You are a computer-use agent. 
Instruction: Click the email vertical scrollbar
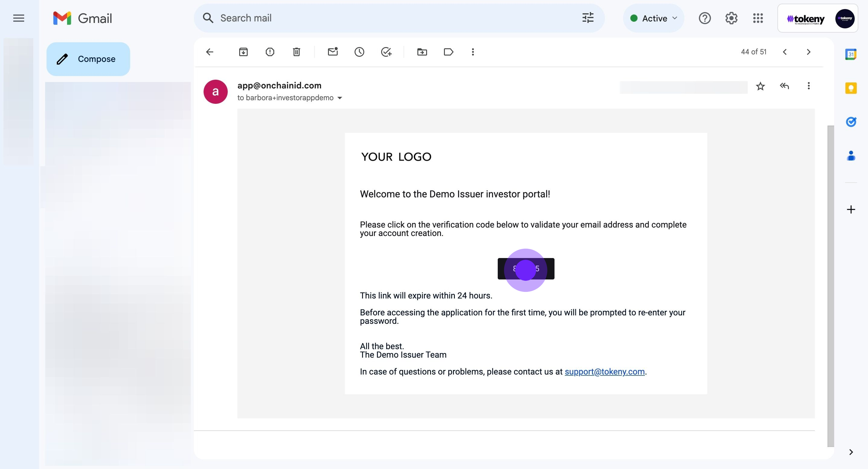click(x=831, y=286)
